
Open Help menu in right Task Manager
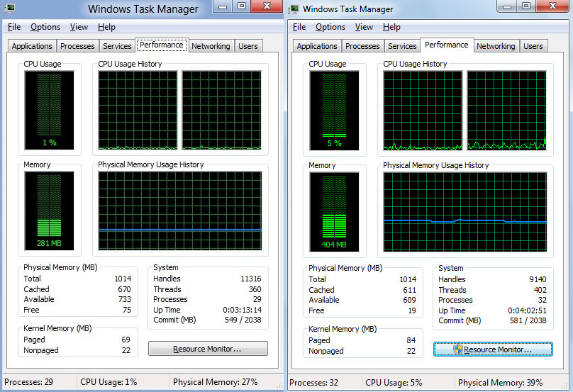(391, 27)
